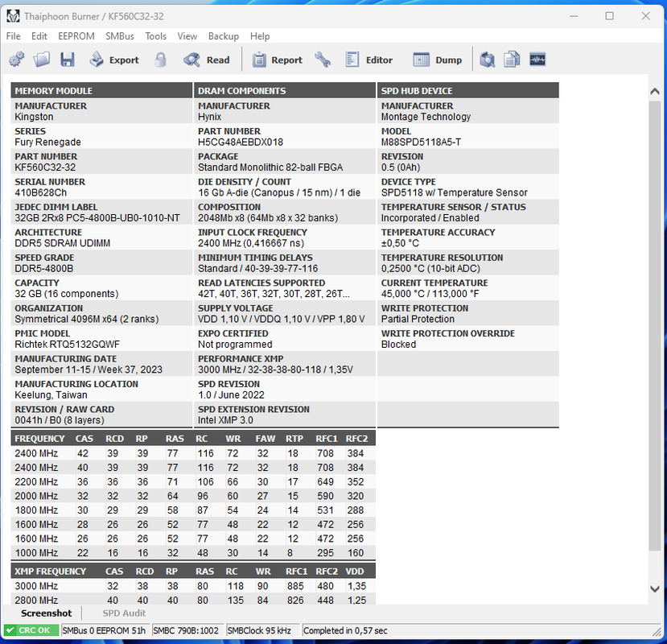This screenshot has width=667, height=644.
Task: Click the wrench tools icon
Action: 323,60
